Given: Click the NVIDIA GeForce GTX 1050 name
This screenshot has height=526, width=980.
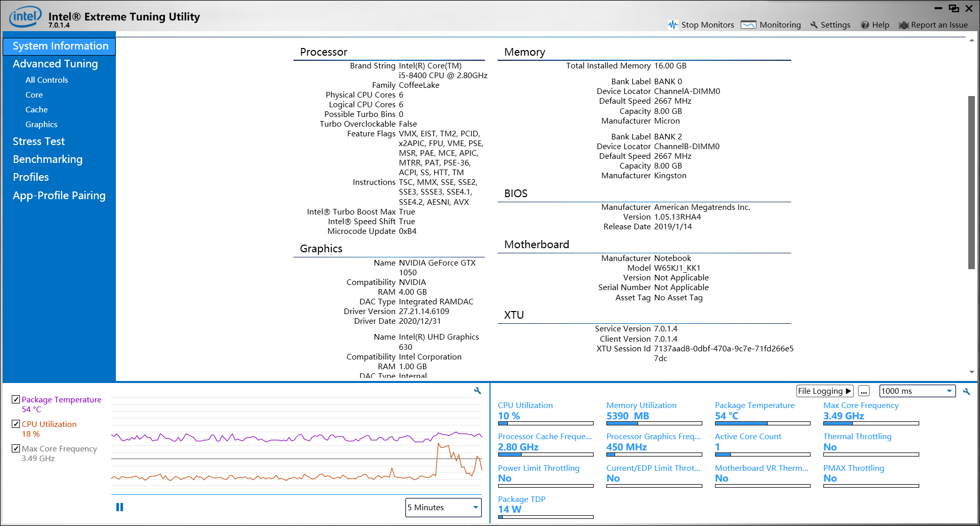Looking at the screenshot, I should (437, 268).
